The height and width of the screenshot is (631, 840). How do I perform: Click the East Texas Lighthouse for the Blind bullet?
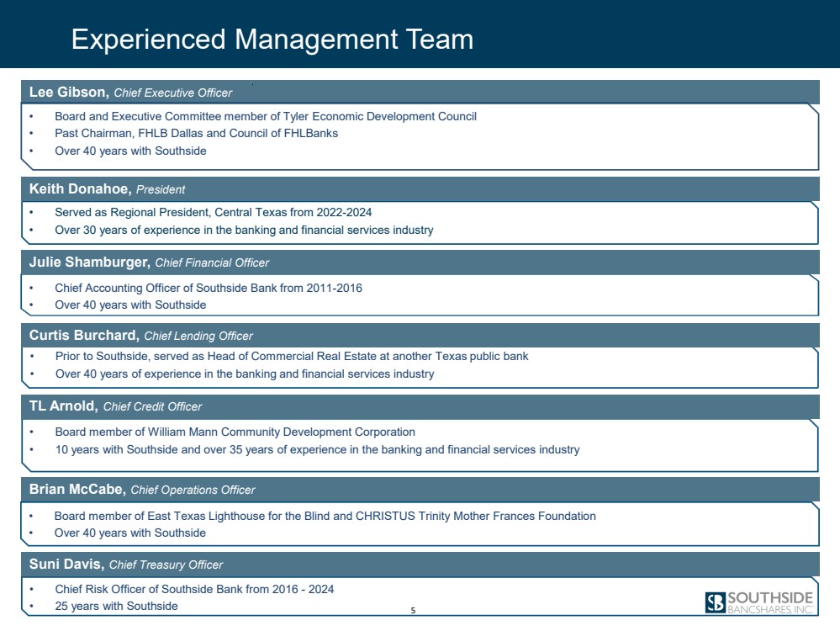pos(325,516)
